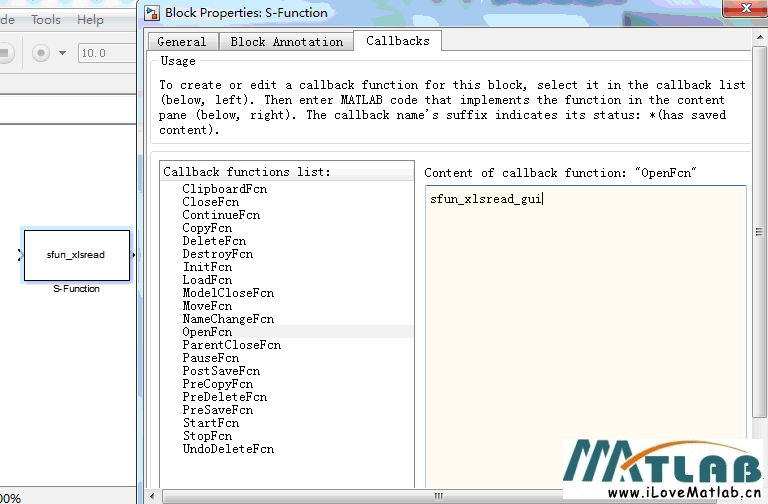Select CopyFcn in callback list

(x=207, y=228)
